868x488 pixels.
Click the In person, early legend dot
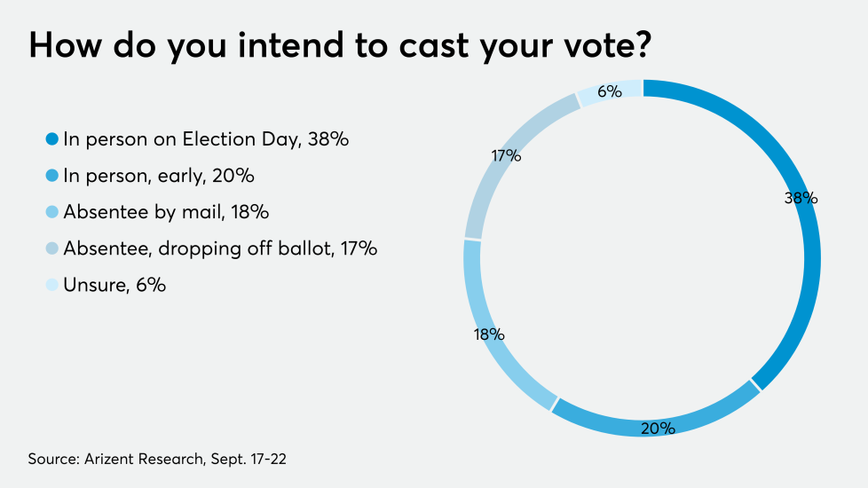coord(51,176)
